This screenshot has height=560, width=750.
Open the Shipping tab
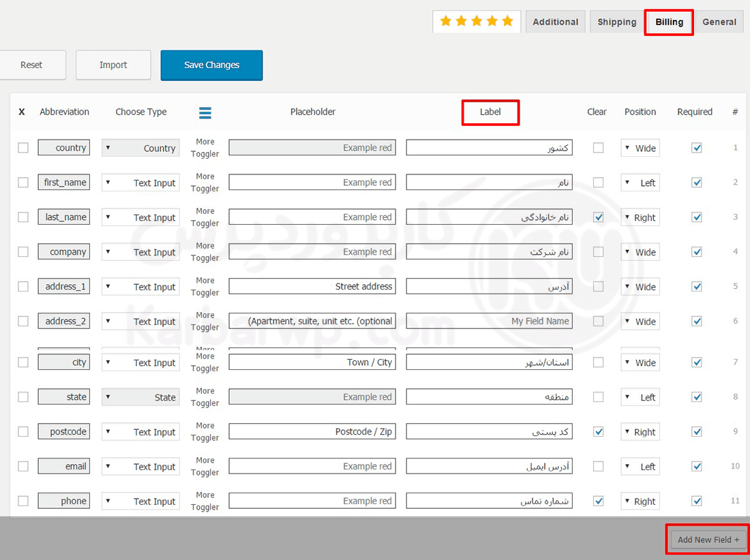(x=616, y=22)
